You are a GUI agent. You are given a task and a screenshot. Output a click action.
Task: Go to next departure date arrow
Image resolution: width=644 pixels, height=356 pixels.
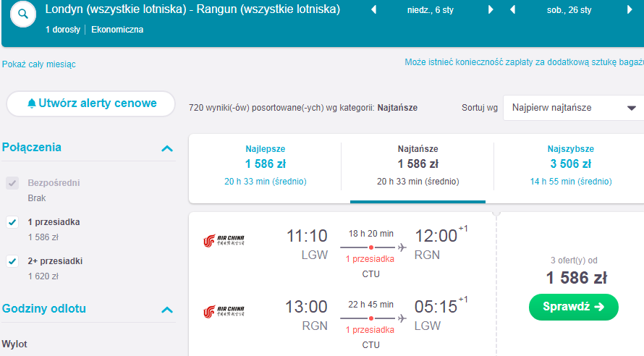(x=491, y=10)
